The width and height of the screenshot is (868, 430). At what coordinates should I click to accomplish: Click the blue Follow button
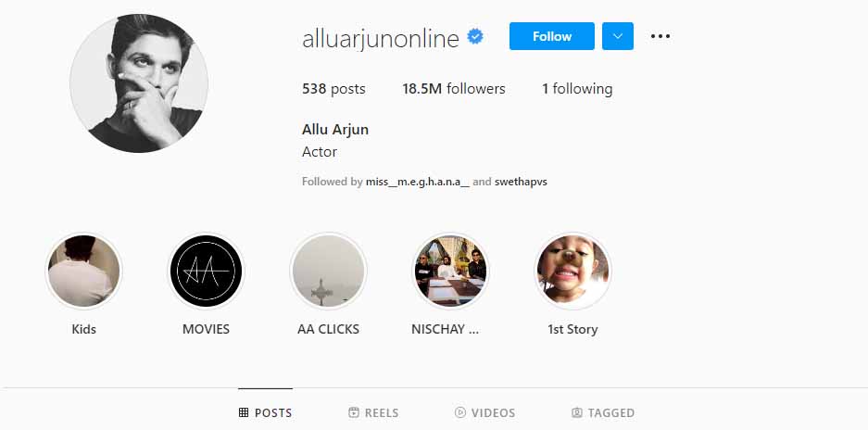[552, 36]
